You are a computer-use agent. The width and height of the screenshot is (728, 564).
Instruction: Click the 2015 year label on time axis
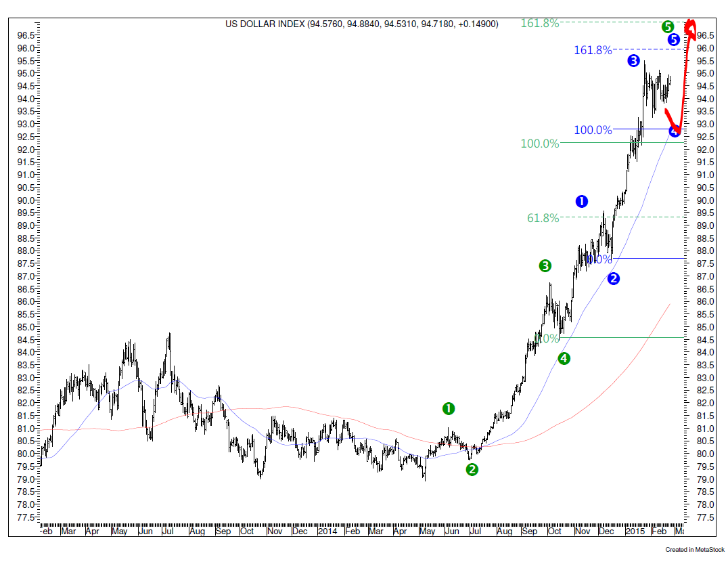[x=635, y=531]
